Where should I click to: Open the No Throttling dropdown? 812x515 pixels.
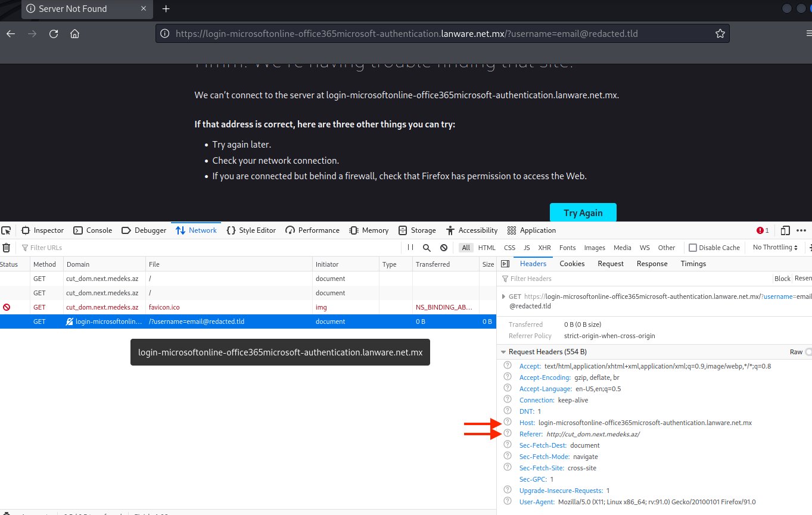775,248
